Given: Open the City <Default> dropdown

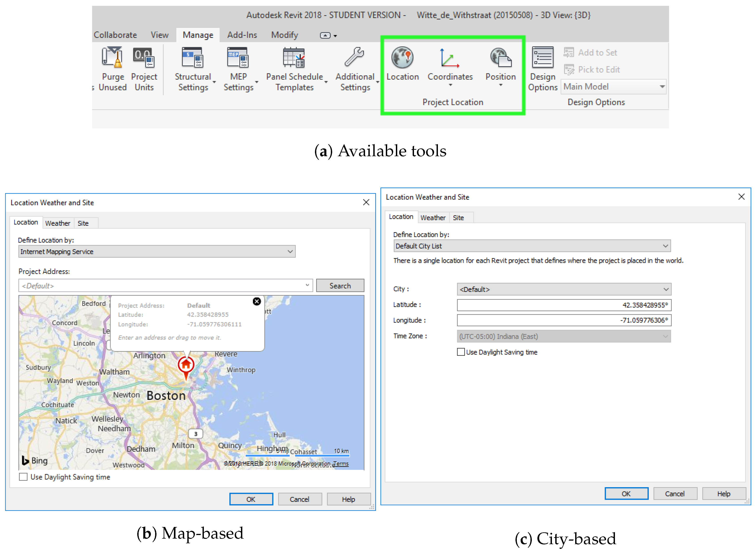Looking at the screenshot, I should [x=564, y=289].
